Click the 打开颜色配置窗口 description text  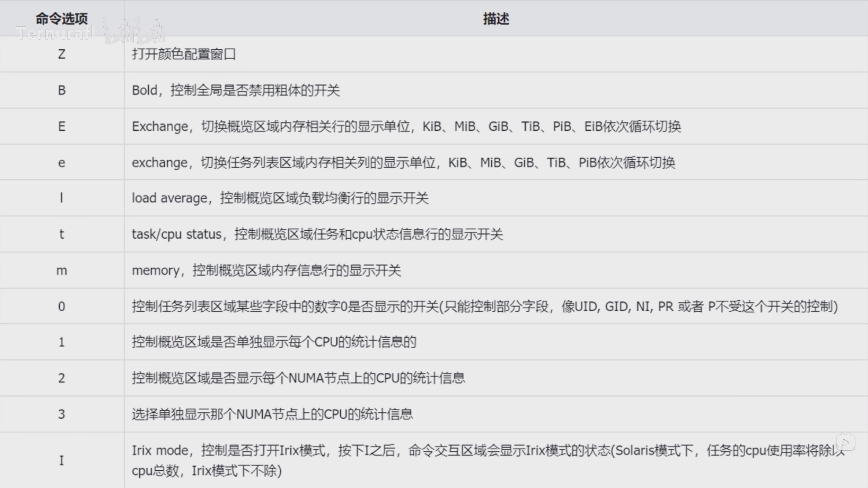184,54
